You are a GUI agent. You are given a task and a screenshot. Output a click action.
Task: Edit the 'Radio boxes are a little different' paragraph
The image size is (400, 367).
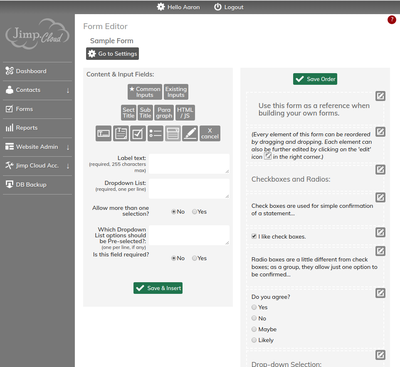380,251
